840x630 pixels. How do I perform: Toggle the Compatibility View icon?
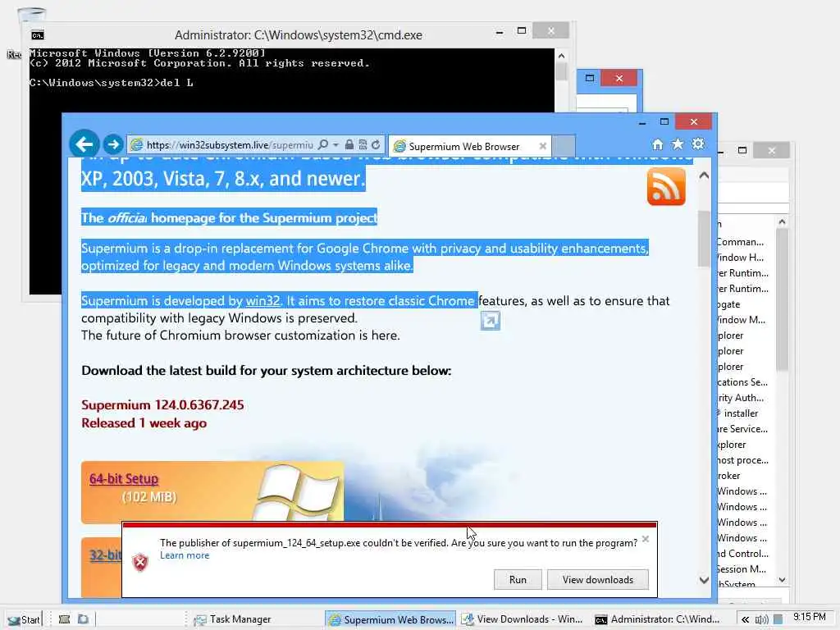click(x=363, y=144)
